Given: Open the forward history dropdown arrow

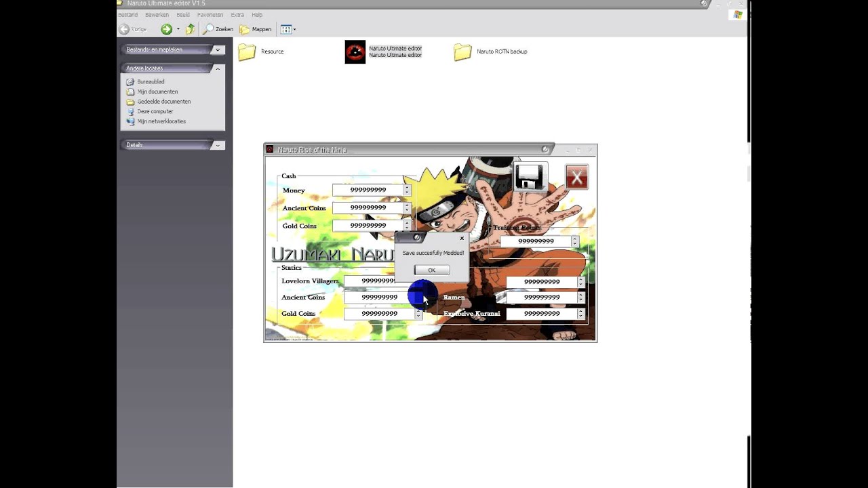Looking at the screenshot, I should pos(178,29).
